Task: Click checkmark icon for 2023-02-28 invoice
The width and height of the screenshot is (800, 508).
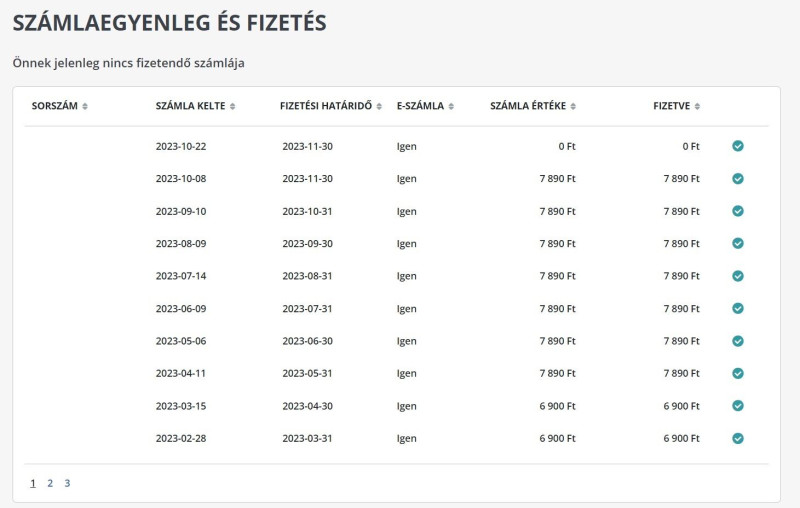Action: click(x=738, y=438)
